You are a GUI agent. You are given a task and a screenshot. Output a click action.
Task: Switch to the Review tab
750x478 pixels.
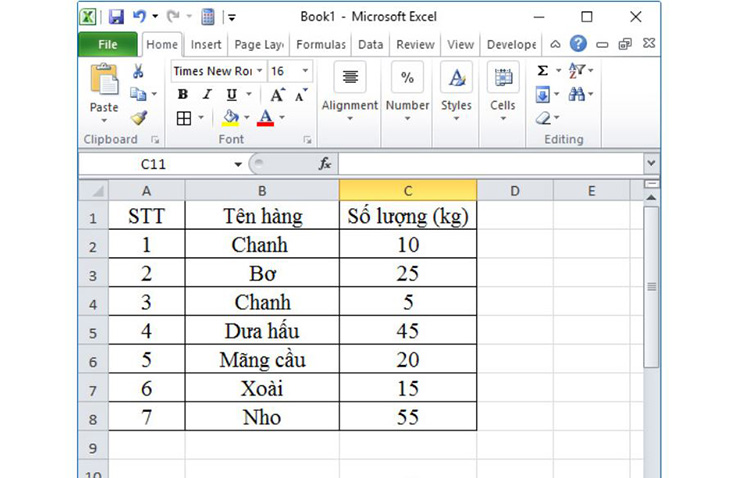pyautogui.click(x=415, y=44)
